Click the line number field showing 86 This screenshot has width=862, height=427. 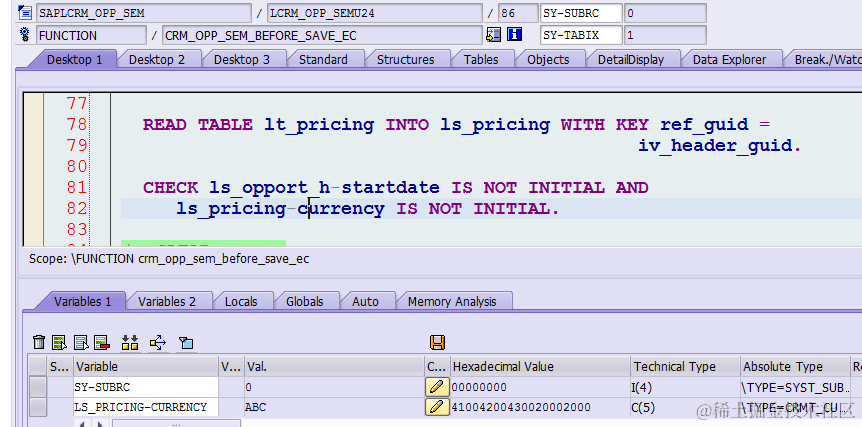tap(518, 13)
